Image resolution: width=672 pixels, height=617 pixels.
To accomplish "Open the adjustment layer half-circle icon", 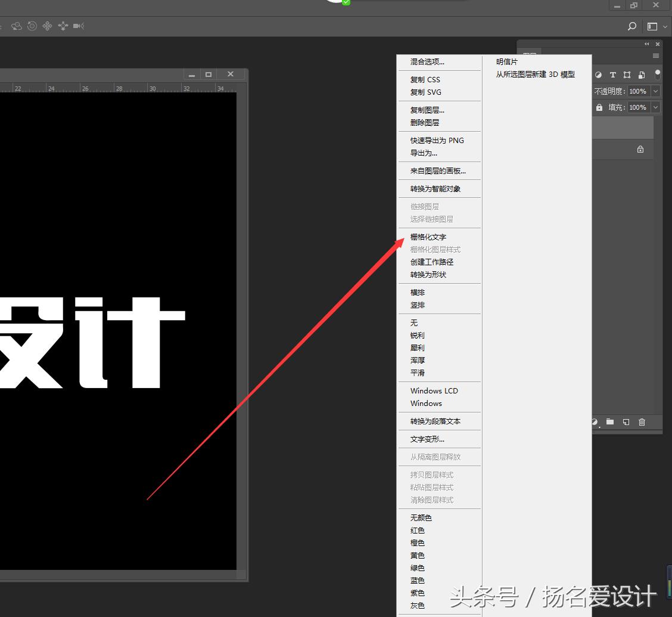I will (x=594, y=422).
